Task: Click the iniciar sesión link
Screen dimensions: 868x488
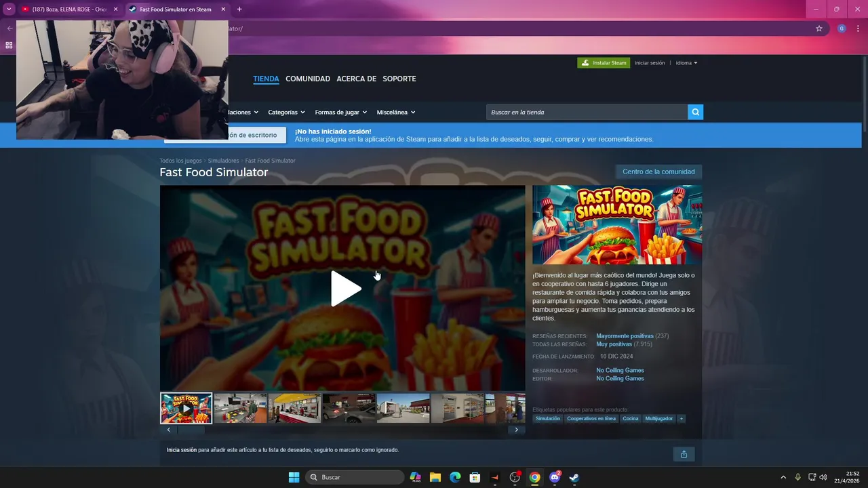Action: click(650, 63)
